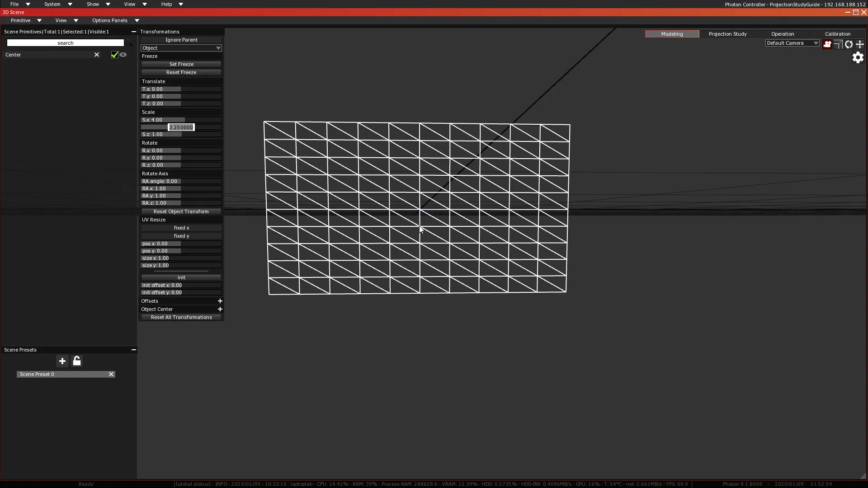This screenshot has width=868, height=488.
Task: Adjust the pos x UV slider
Action: 181,244
